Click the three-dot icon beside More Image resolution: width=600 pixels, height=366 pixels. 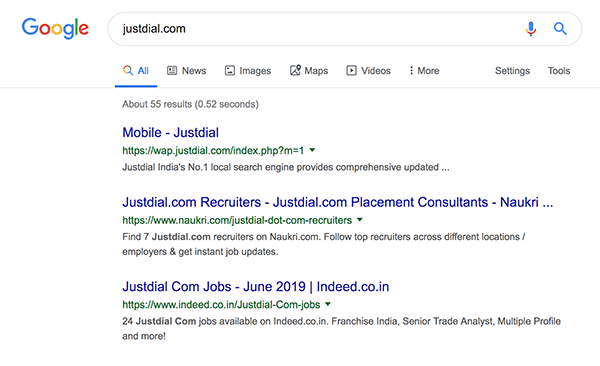411,70
